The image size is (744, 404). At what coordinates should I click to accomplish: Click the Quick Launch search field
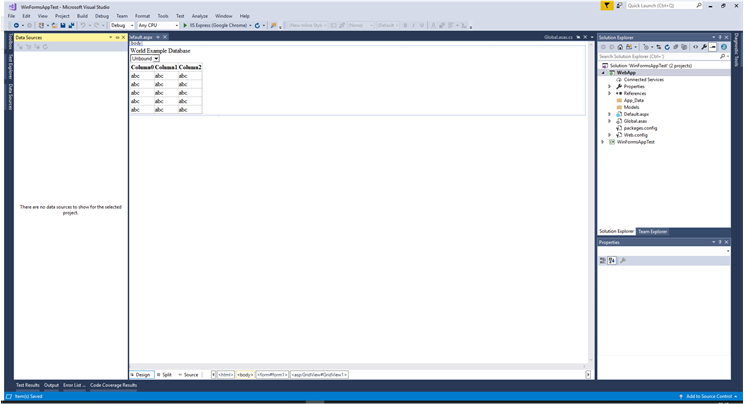pos(662,5)
